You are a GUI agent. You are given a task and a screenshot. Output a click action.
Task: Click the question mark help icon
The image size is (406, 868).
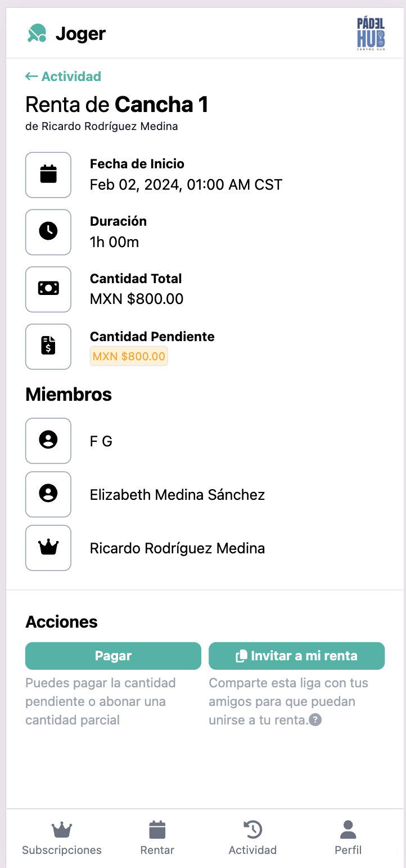pos(315,720)
